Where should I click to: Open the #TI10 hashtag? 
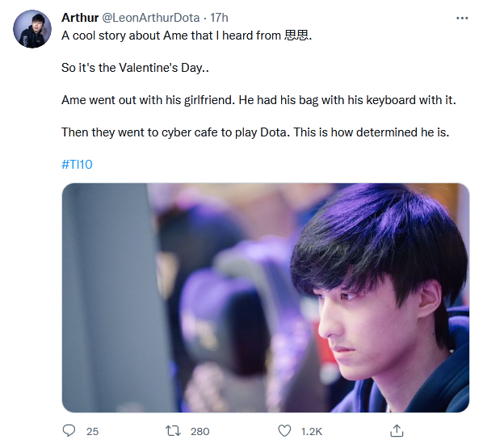pyautogui.click(x=77, y=165)
